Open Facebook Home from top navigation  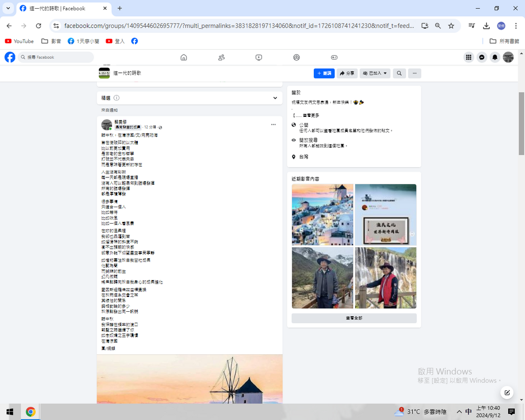[184, 57]
